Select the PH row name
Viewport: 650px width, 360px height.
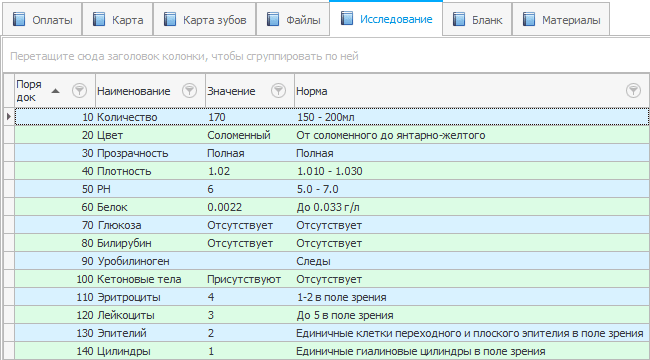104,189
